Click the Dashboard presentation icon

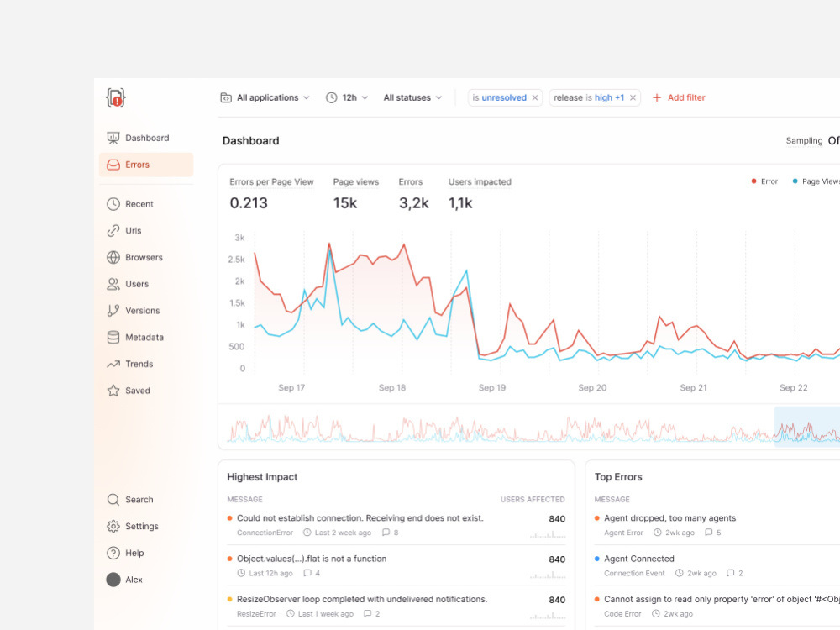[113, 138]
